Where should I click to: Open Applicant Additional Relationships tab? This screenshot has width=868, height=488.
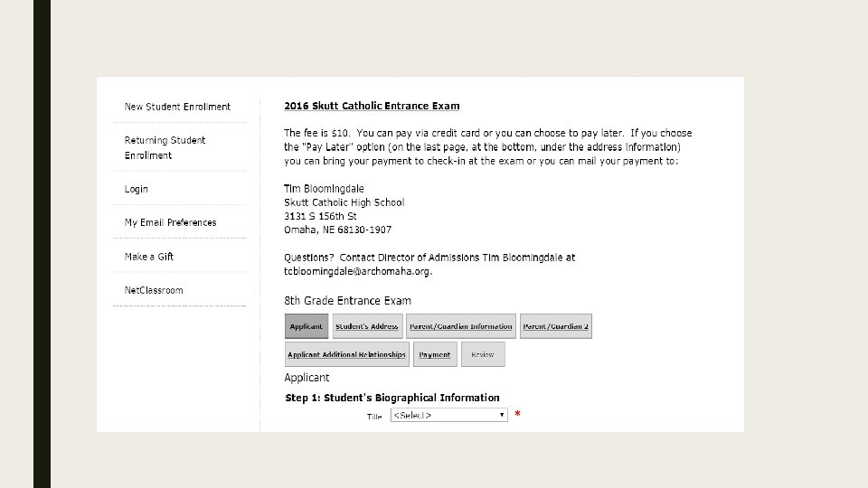click(x=346, y=354)
